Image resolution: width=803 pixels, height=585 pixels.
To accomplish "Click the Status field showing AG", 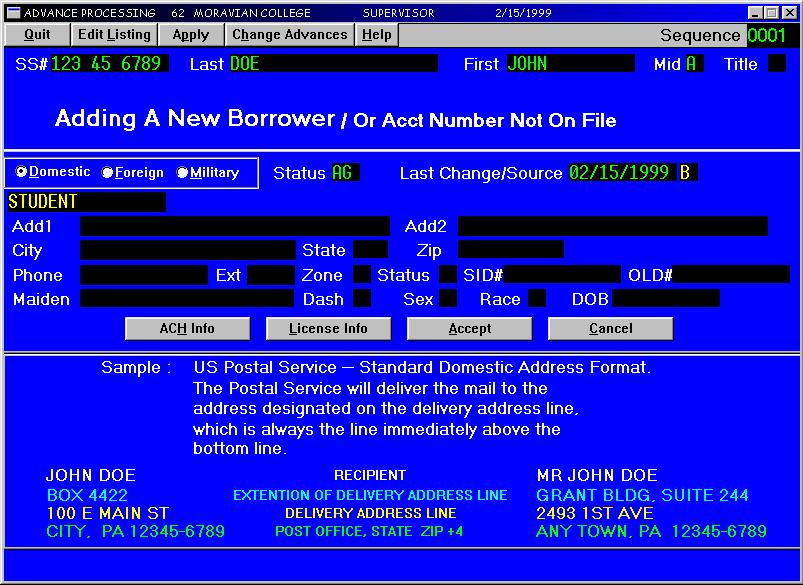I will 346,173.
